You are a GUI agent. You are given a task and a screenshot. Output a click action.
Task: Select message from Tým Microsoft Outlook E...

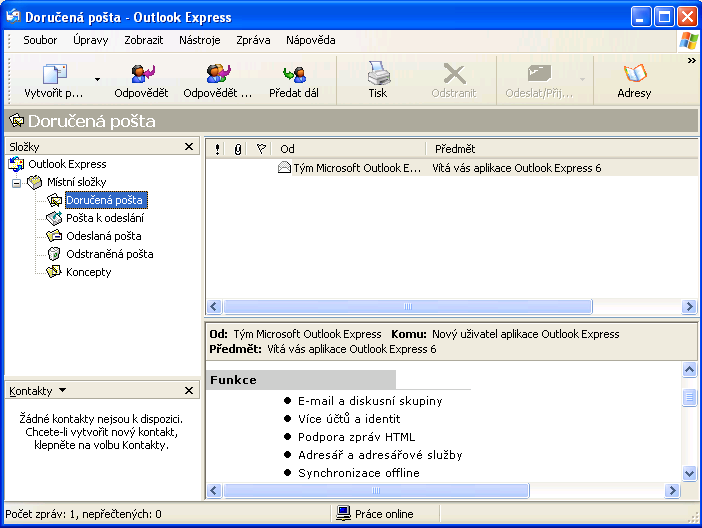click(357, 168)
